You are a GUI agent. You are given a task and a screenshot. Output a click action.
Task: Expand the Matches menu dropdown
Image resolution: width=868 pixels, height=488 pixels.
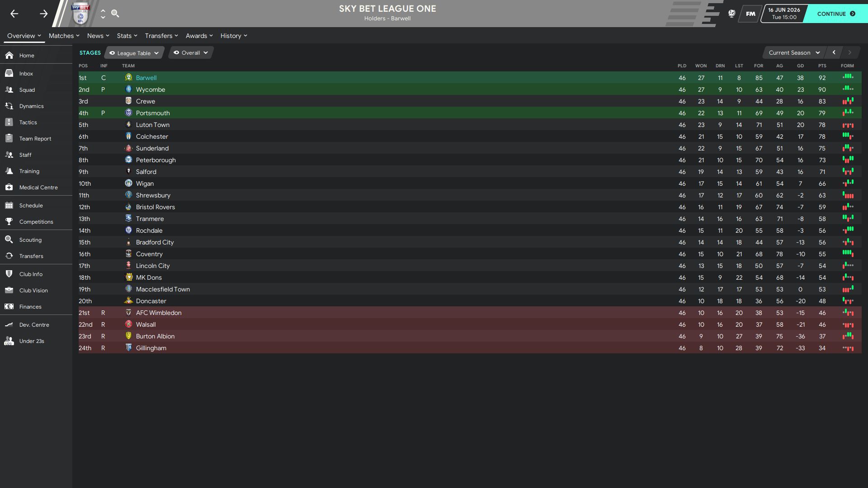click(64, 36)
